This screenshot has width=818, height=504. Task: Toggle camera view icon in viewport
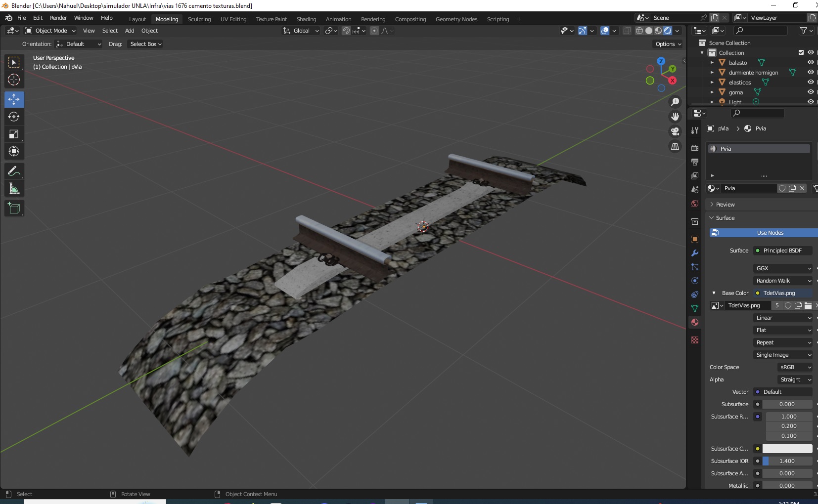pyautogui.click(x=675, y=131)
